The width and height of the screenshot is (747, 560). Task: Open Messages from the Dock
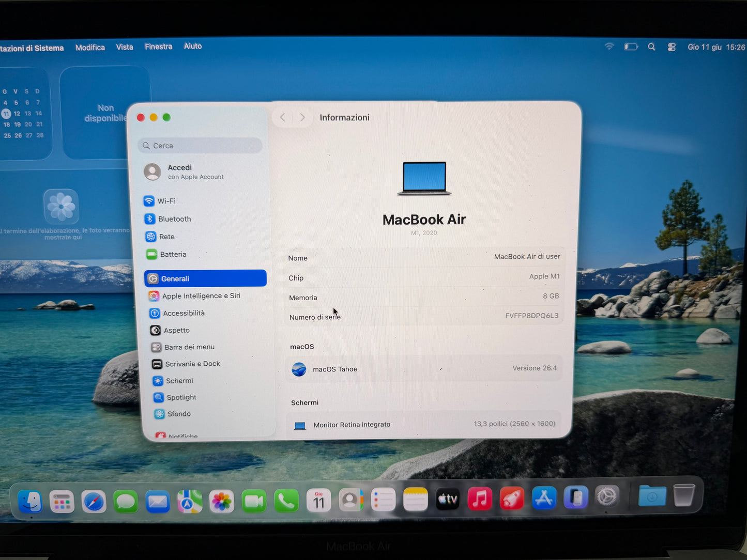pyautogui.click(x=126, y=502)
